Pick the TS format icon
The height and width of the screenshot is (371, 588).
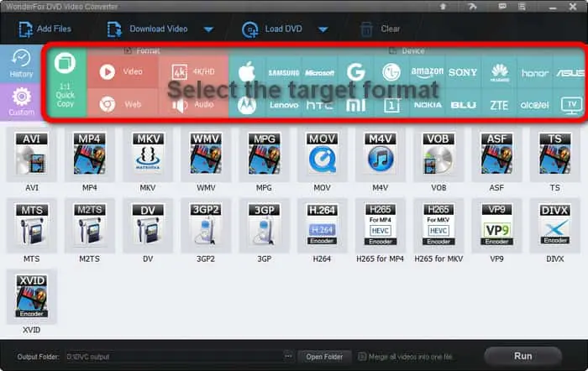point(554,154)
